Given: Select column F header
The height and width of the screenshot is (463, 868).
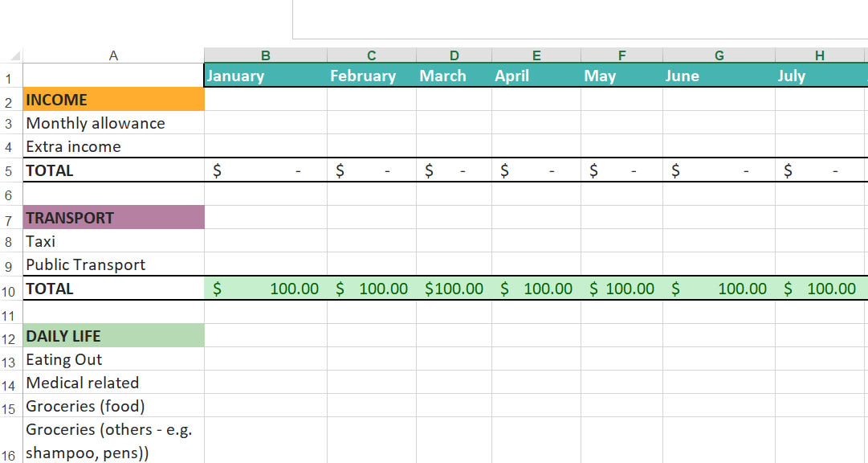Looking at the screenshot, I should 621,55.
